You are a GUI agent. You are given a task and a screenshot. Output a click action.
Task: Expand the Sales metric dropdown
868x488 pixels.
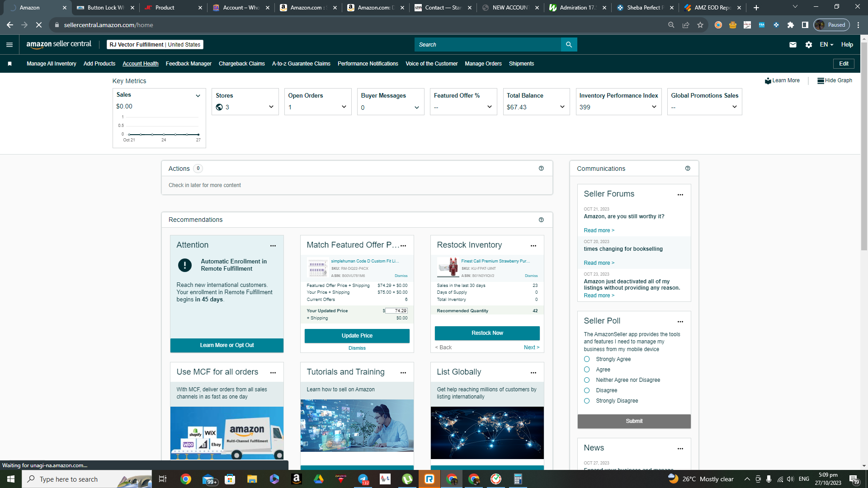(x=198, y=96)
